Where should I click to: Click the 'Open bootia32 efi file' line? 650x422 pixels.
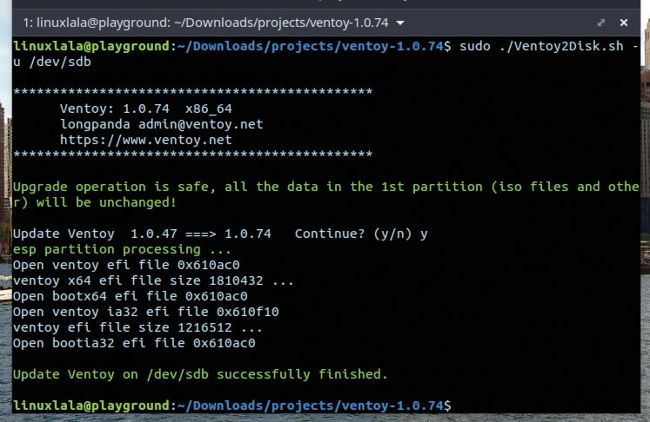tap(134, 342)
